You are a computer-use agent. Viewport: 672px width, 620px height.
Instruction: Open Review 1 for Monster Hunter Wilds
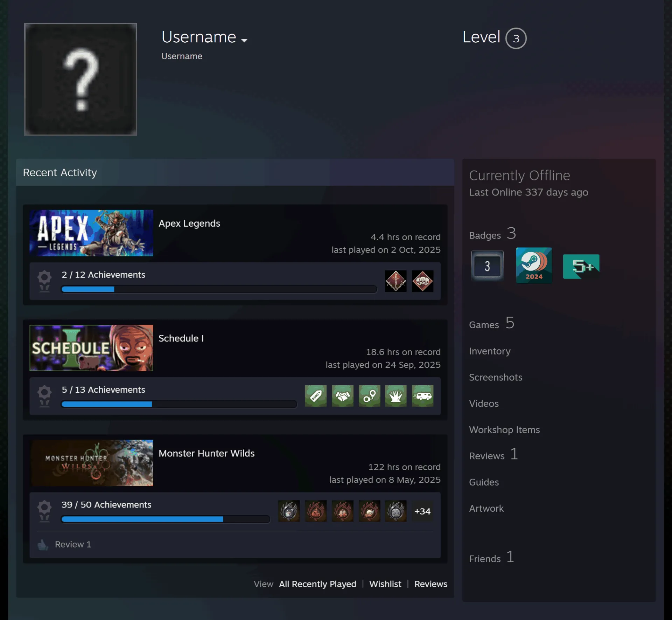click(73, 544)
